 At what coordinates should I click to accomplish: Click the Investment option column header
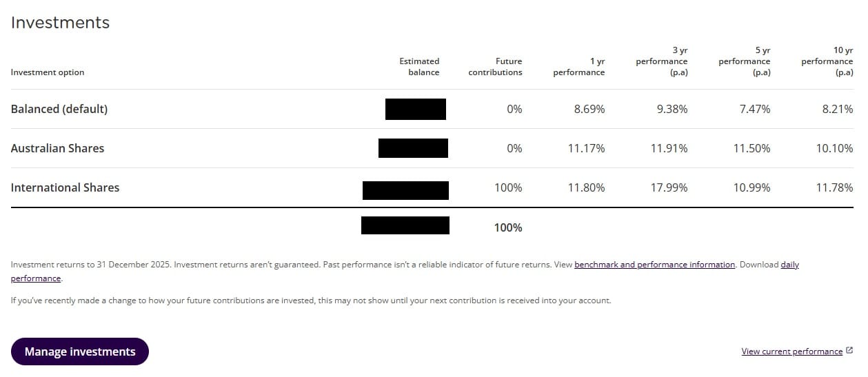pos(48,72)
